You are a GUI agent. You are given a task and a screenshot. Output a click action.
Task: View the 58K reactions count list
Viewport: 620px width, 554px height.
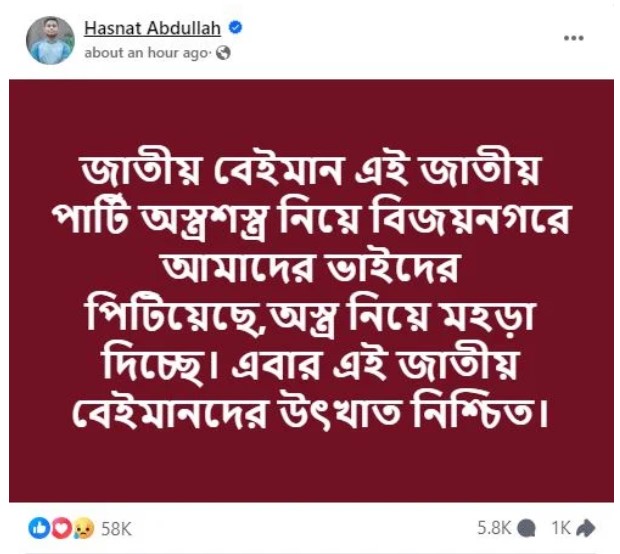(116, 529)
